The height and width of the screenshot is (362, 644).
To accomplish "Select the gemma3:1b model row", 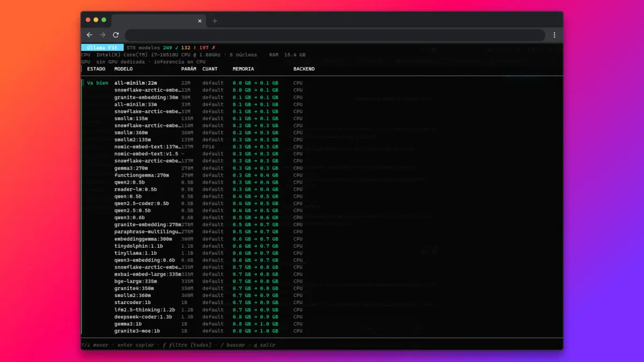I will point(209,323).
